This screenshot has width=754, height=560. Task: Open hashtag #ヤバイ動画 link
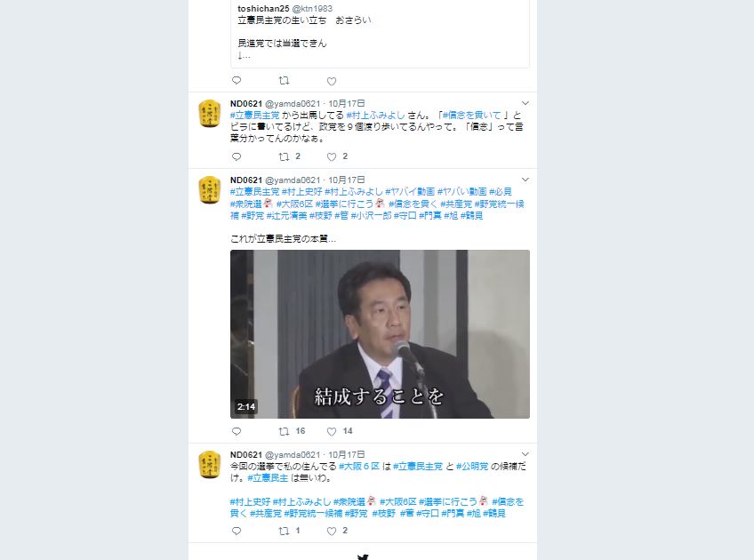click(x=410, y=192)
